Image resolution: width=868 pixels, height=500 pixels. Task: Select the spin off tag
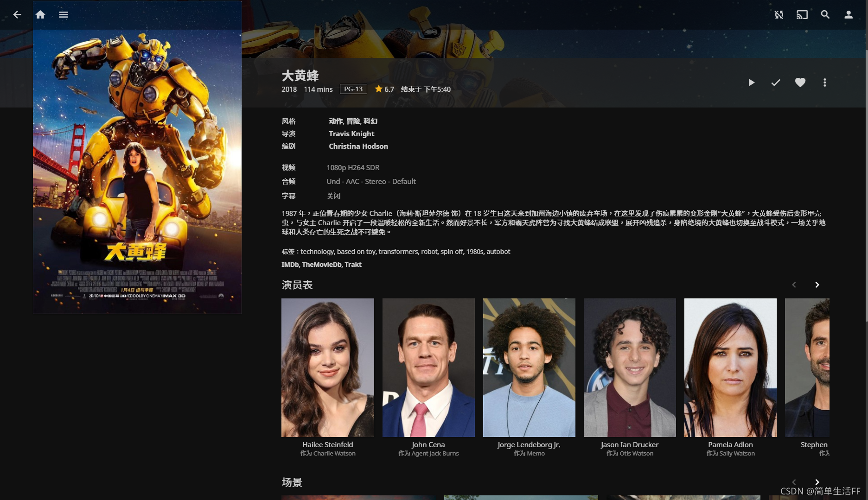point(451,251)
